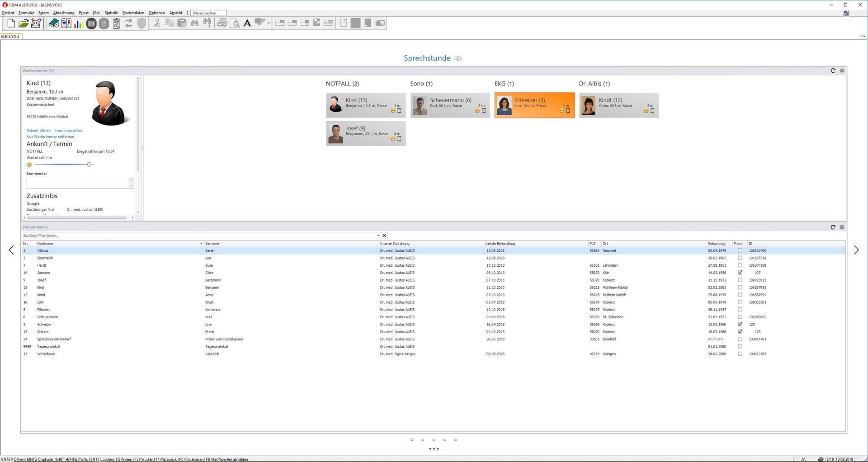This screenshot has height=462, width=868.
Task: Toggle the eye icon beside Sprechstunde
Action: [458, 58]
